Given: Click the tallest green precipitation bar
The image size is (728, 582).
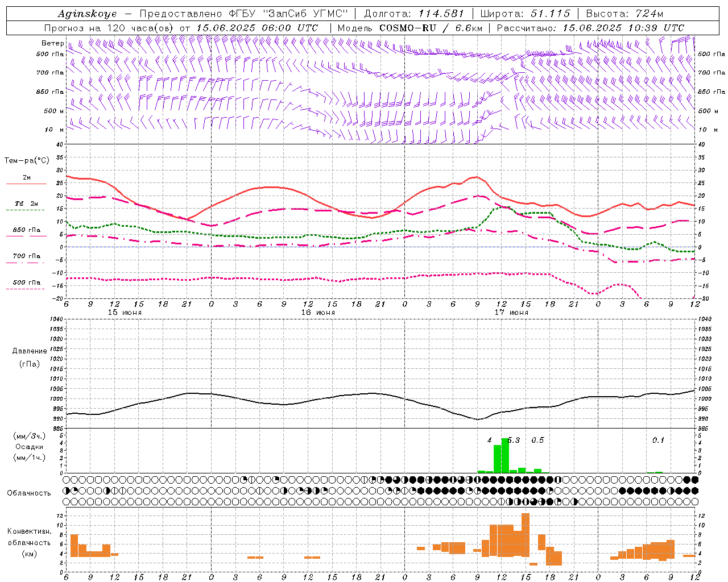Looking at the screenshot, I should (x=505, y=455).
